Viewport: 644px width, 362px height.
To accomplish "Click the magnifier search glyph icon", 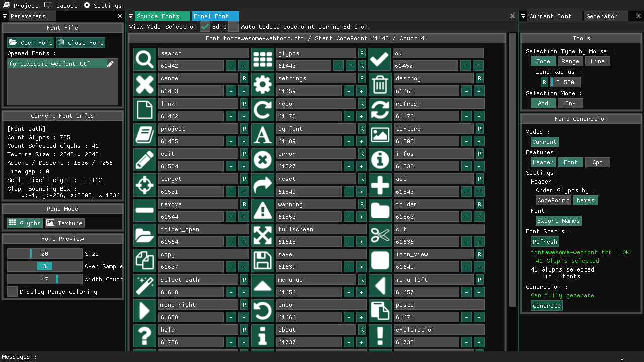I will click(x=145, y=59).
